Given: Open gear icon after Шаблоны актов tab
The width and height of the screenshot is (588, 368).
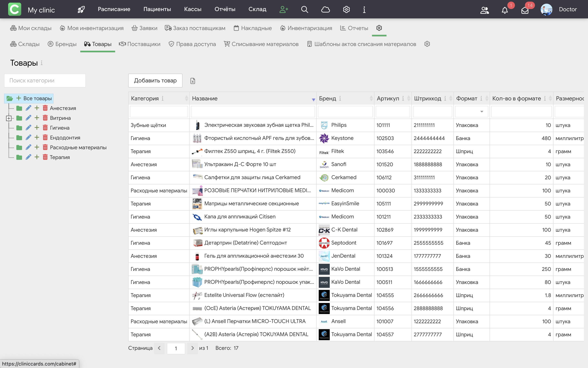Looking at the screenshot, I should [427, 44].
